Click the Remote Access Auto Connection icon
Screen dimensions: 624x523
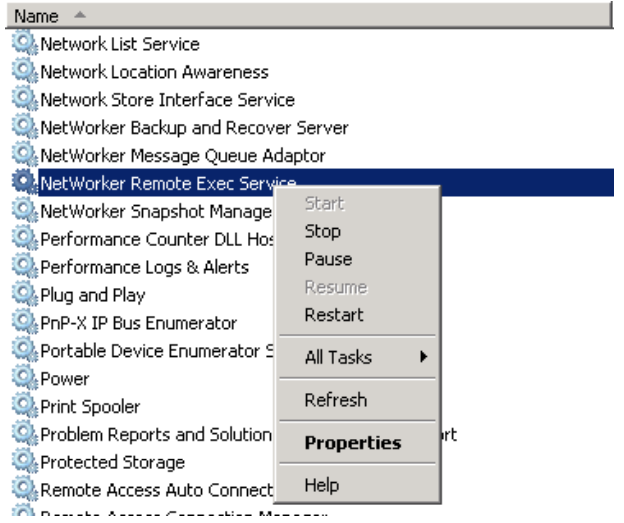25,489
